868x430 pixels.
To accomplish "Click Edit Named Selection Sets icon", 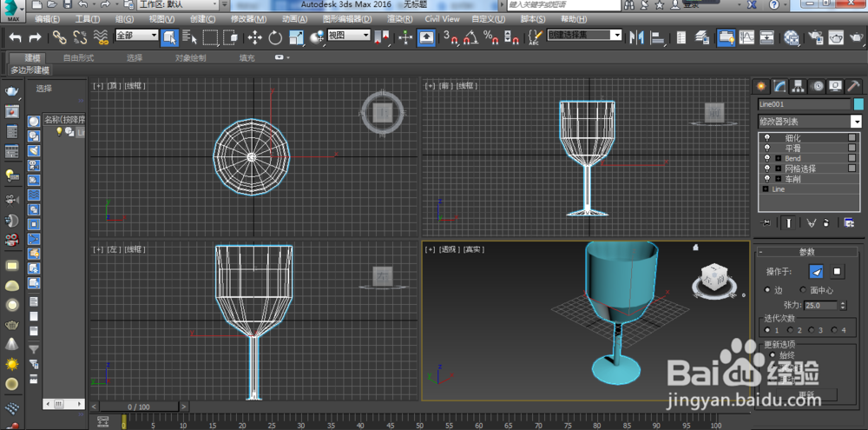I will coord(534,37).
